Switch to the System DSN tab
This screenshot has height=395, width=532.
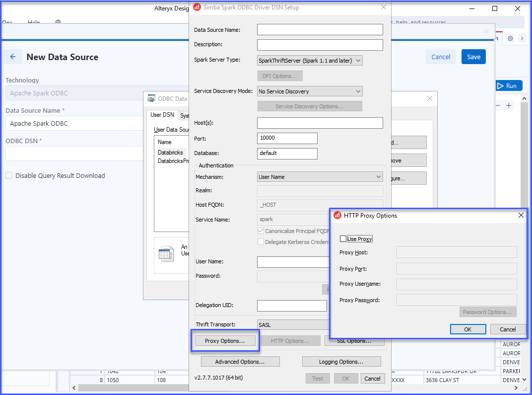click(x=184, y=115)
